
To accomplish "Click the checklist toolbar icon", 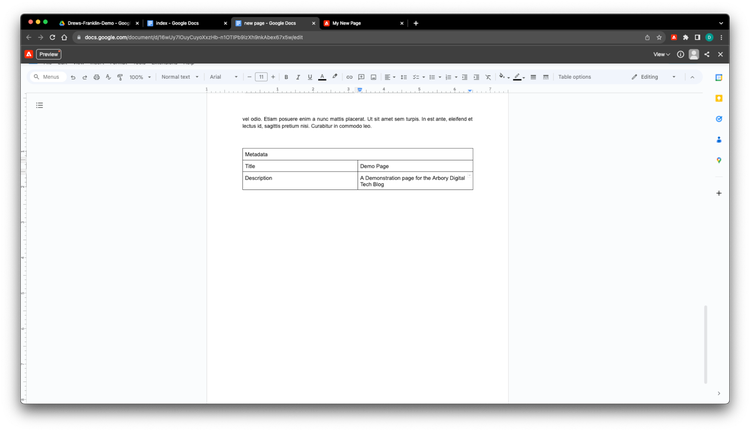I will [x=416, y=77].
